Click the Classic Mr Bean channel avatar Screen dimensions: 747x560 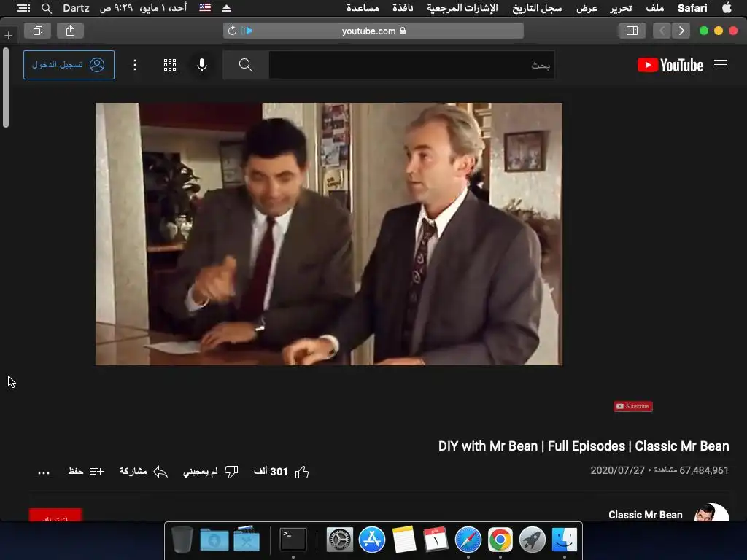(712, 513)
